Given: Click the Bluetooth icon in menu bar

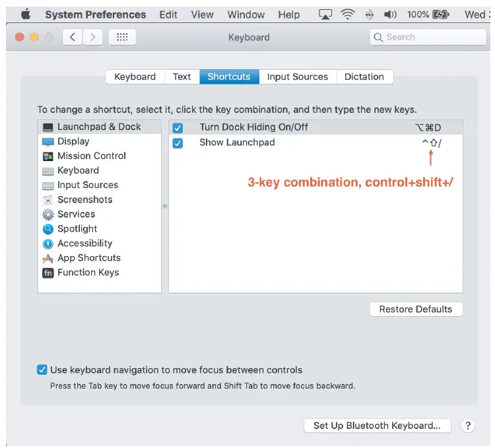Looking at the screenshot, I should tap(369, 15).
